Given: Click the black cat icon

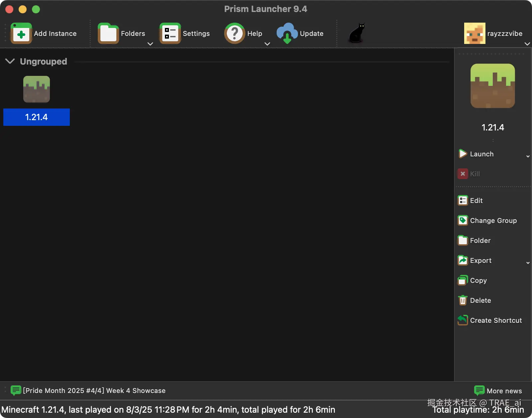Looking at the screenshot, I should pos(357,33).
